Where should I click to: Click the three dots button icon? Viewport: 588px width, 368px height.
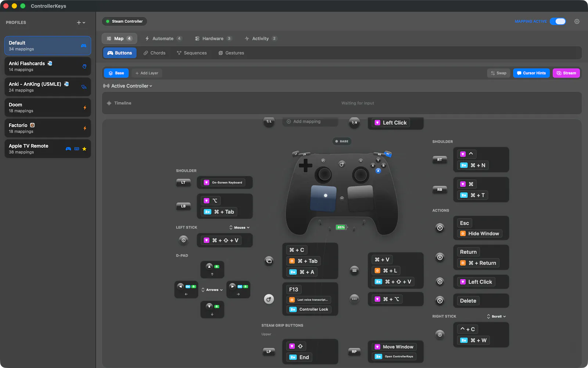pyautogui.click(x=354, y=299)
